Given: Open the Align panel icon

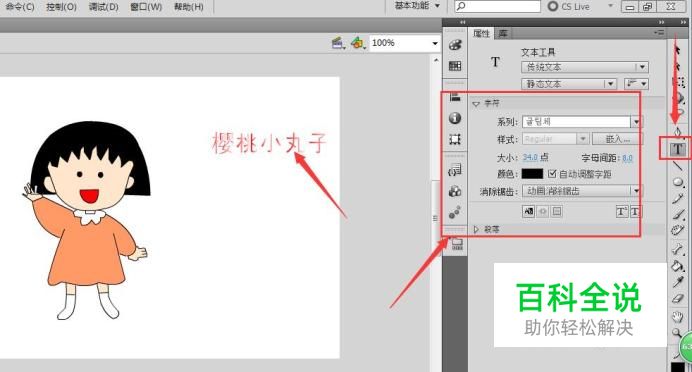Looking at the screenshot, I should [x=455, y=98].
